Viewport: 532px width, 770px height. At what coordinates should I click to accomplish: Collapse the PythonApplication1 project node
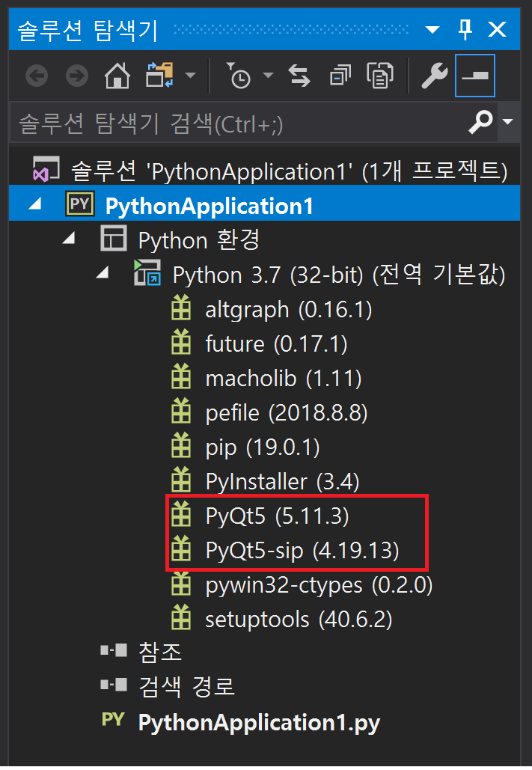pos(35,204)
